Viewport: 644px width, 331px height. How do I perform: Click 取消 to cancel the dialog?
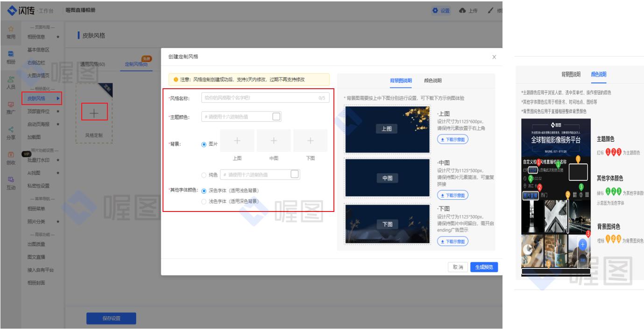pos(458,267)
